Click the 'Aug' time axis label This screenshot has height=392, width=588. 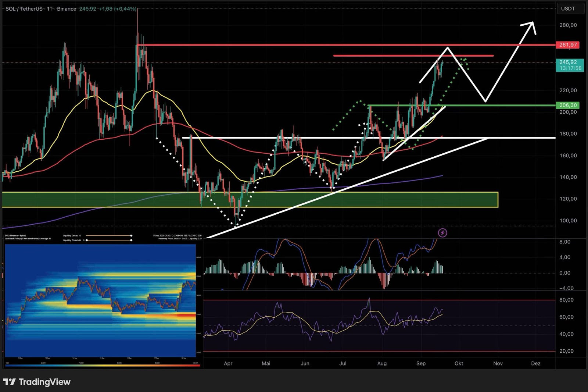tap(382, 363)
